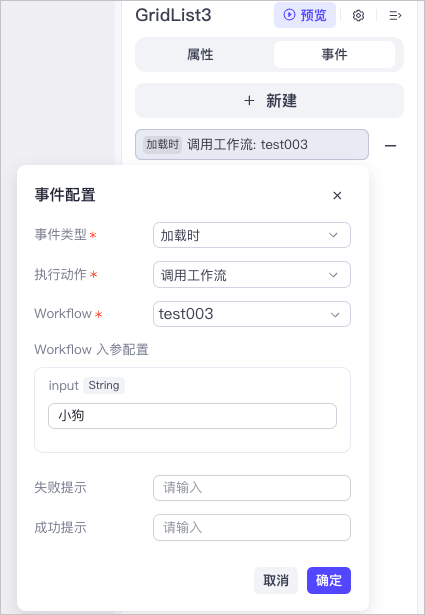This screenshot has height=615, width=425.
Task: Collapse the panel with the sidebar icon
Action: pos(395,15)
